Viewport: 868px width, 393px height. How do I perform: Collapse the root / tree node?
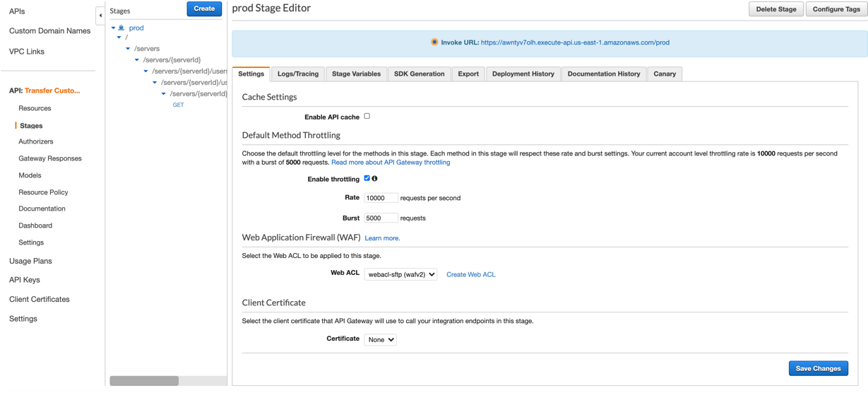pyautogui.click(x=119, y=37)
